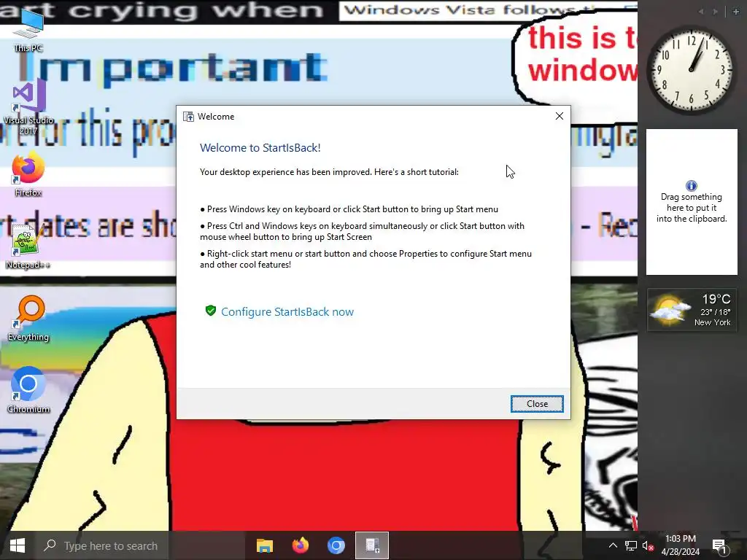Image resolution: width=747 pixels, height=560 pixels.
Task: Open network status tray icon
Action: [631, 545]
